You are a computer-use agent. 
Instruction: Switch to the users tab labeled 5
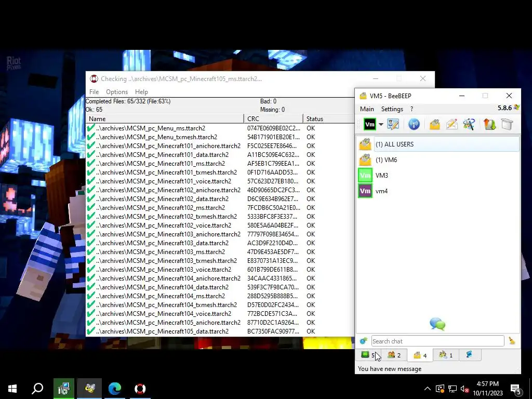coord(368,355)
